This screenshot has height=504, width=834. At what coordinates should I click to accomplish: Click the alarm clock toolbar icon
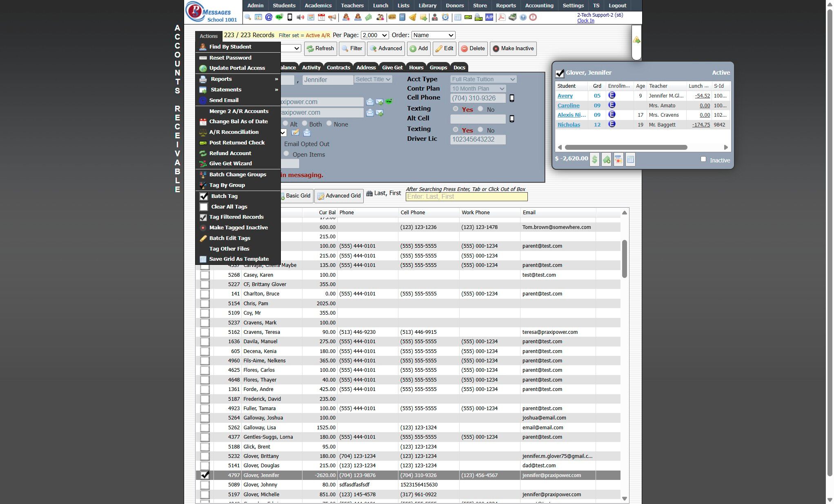(x=445, y=17)
